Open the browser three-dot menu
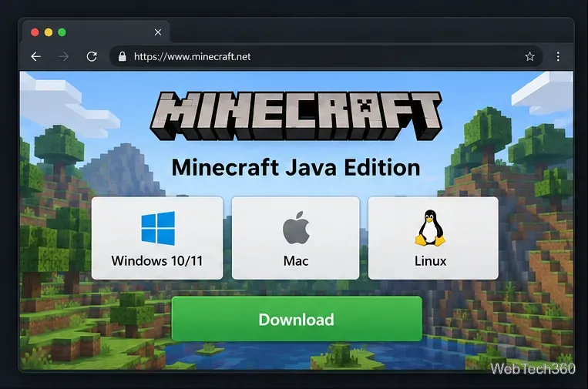 point(558,56)
